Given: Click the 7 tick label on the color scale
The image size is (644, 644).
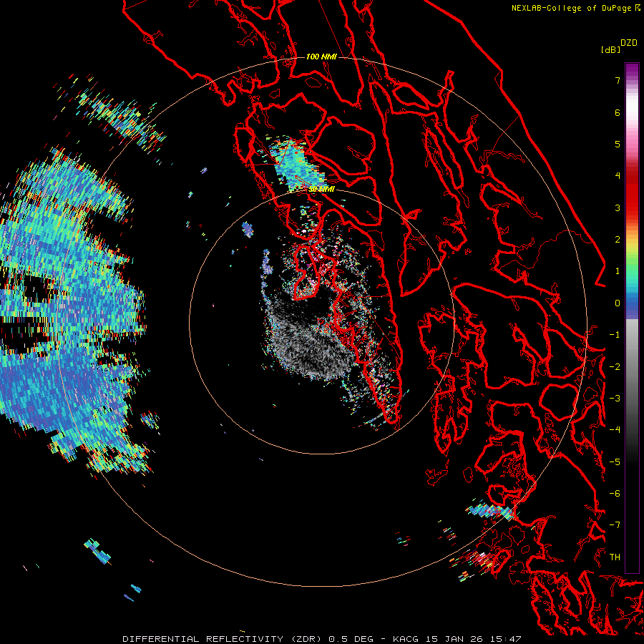Looking at the screenshot, I should pos(618,80).
